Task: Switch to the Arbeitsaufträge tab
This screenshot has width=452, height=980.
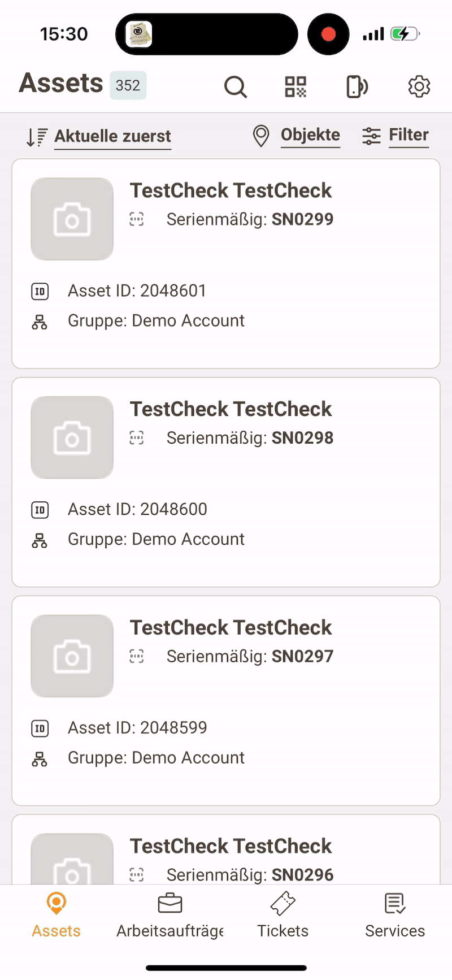Action: click(170, 913)
